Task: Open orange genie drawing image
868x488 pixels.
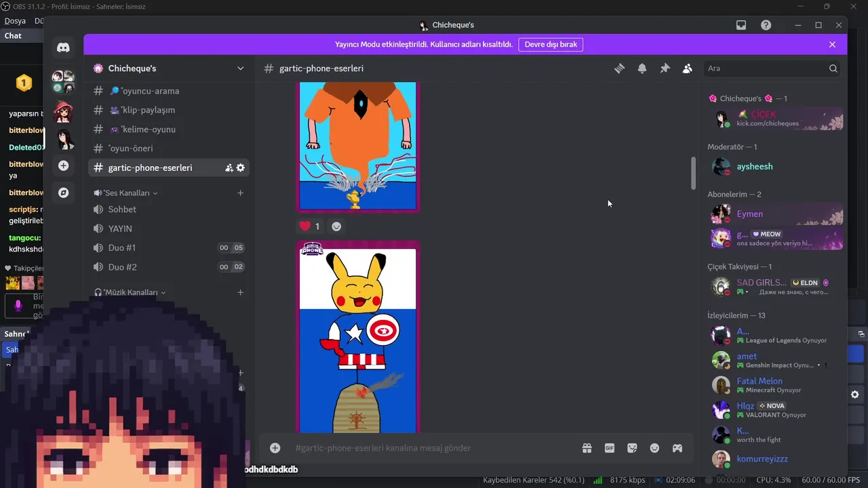Action: 358,147
